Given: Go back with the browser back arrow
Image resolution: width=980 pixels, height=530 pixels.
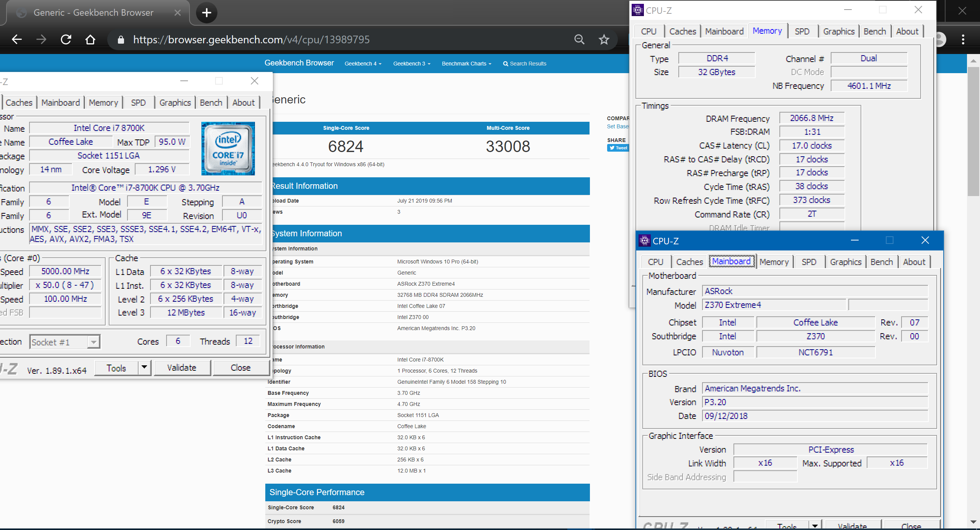Looking at the screenshot, I should click(16, 39).
